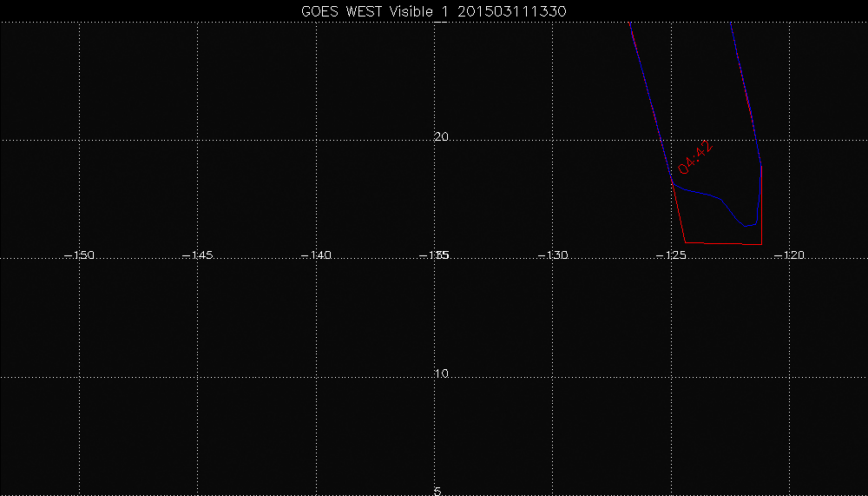Viewport: 868px width, 496px height.
Task: Click the right red-blue dashed track line
Action: tap(745, 87)
